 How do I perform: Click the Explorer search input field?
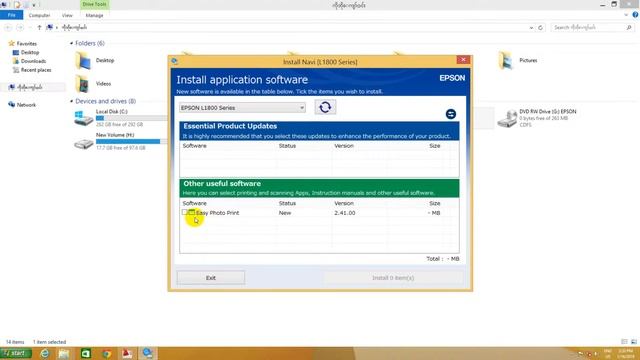(588, 27)
